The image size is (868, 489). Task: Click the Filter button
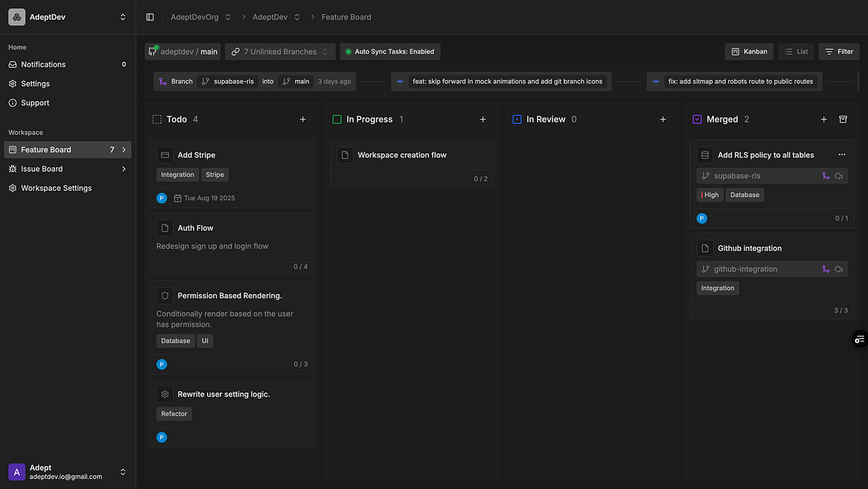tap(839, 51)
